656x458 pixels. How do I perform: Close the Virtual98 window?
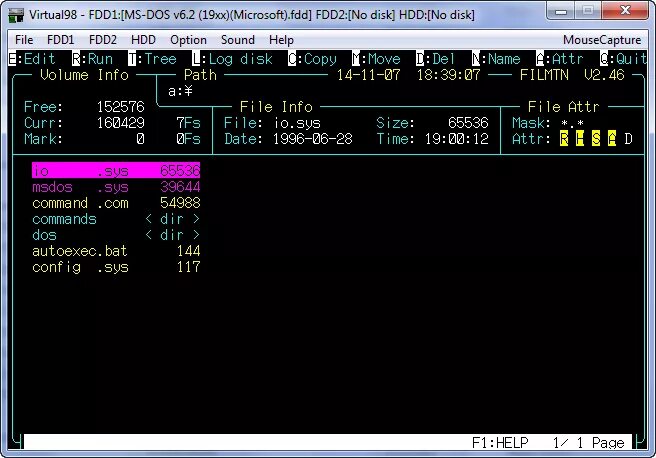[626, 11]
